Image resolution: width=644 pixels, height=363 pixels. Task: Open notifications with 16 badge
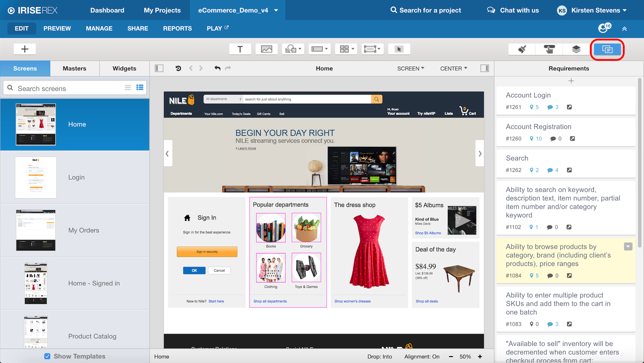(x=605, y=28)
